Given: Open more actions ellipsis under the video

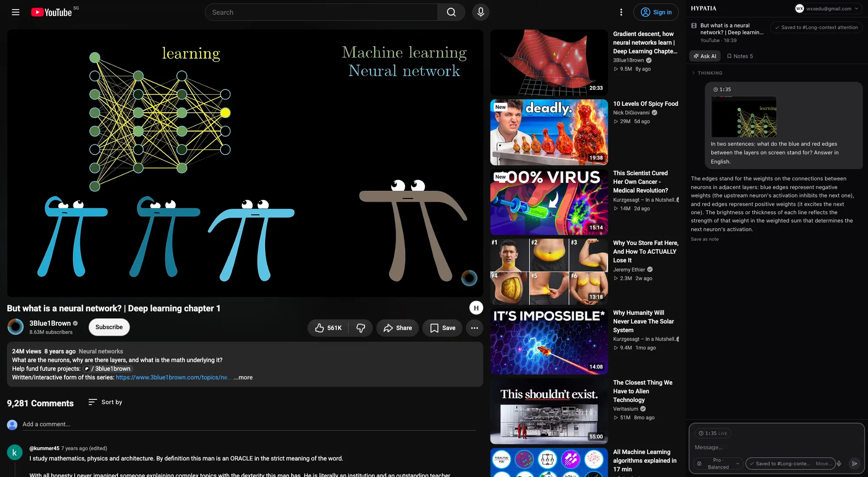Looking at the screenshot, I should tap(474, 328).
